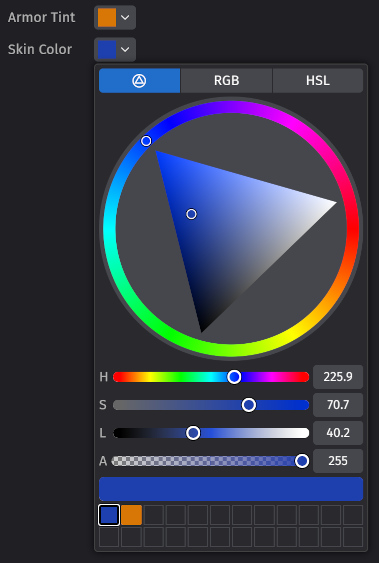Click the picker handle inside the triangle

click(191, 214)
